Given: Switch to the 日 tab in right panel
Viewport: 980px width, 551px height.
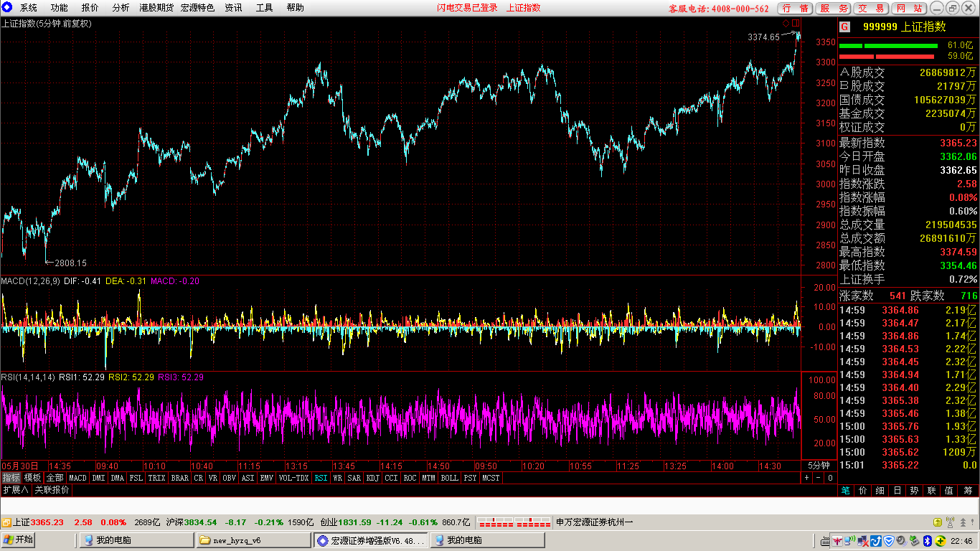Looking at the screenshot, I should (897, 491).
